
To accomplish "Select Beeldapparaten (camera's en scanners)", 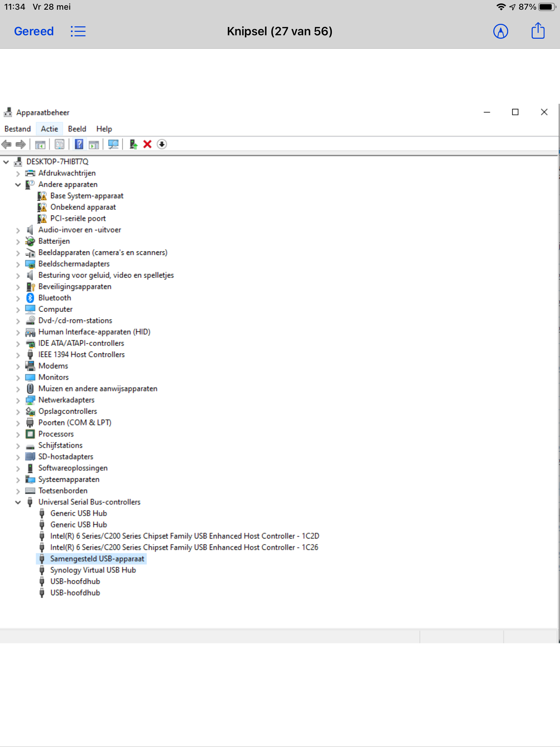I will 103,252.
